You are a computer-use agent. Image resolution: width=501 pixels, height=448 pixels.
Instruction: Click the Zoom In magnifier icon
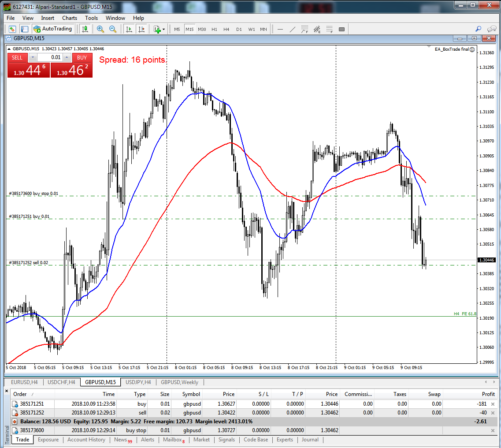100,29
